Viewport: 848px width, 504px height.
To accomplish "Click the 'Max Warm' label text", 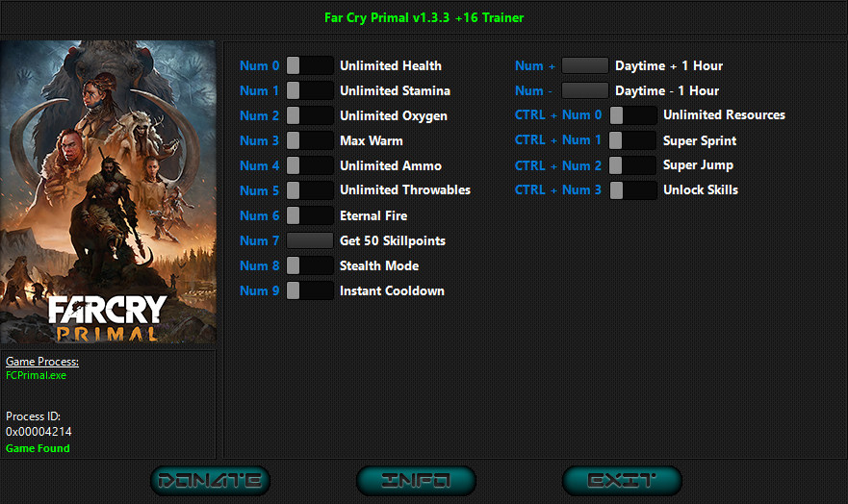I will 371,140.
